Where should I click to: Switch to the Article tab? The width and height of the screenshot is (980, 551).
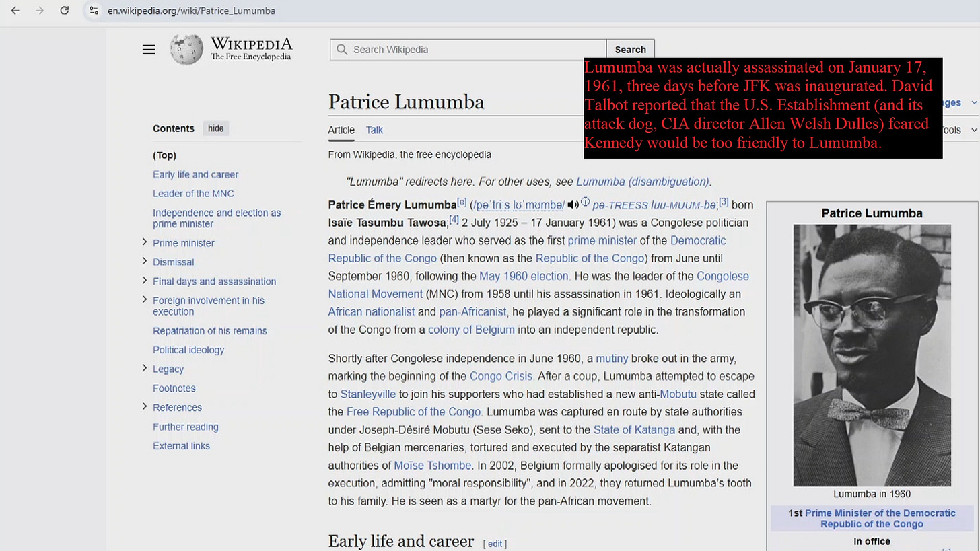pyautogui.click(x=341, y=130)
